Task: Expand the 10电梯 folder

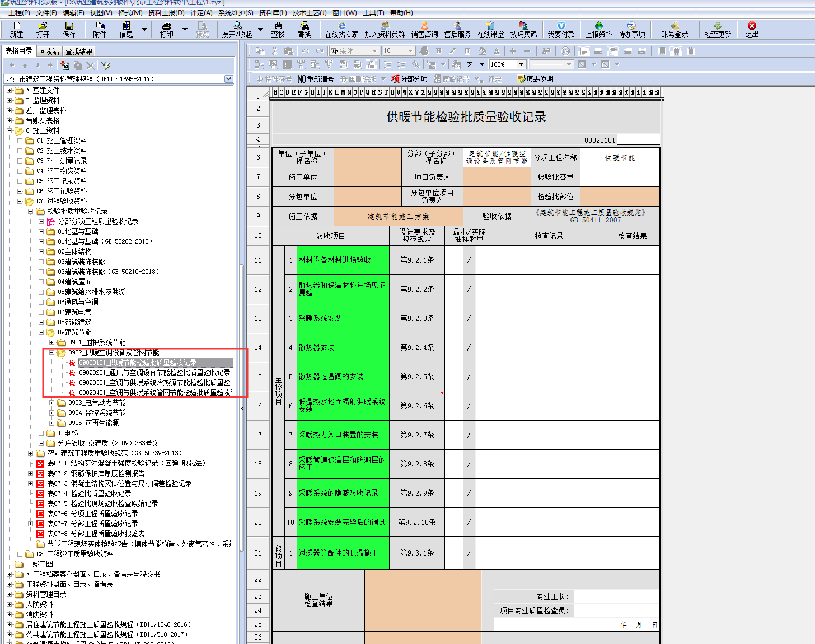Action: click(41, 433)
